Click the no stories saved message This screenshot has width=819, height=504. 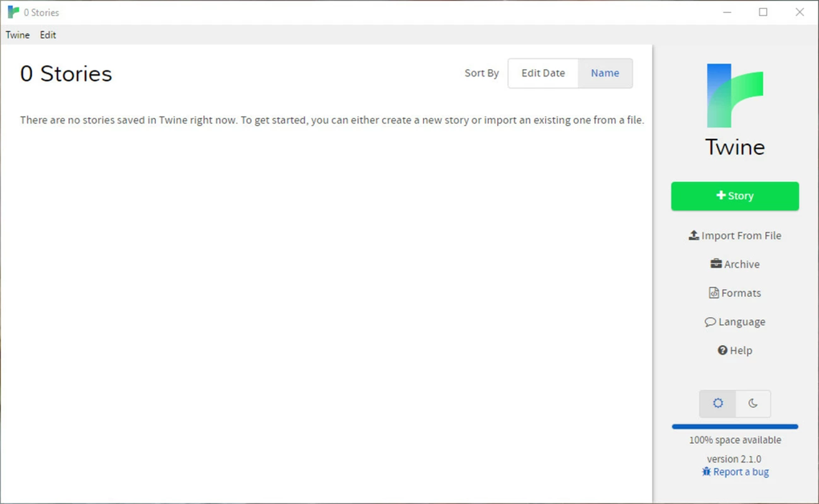pyautogui.click(x=332, y=120)
